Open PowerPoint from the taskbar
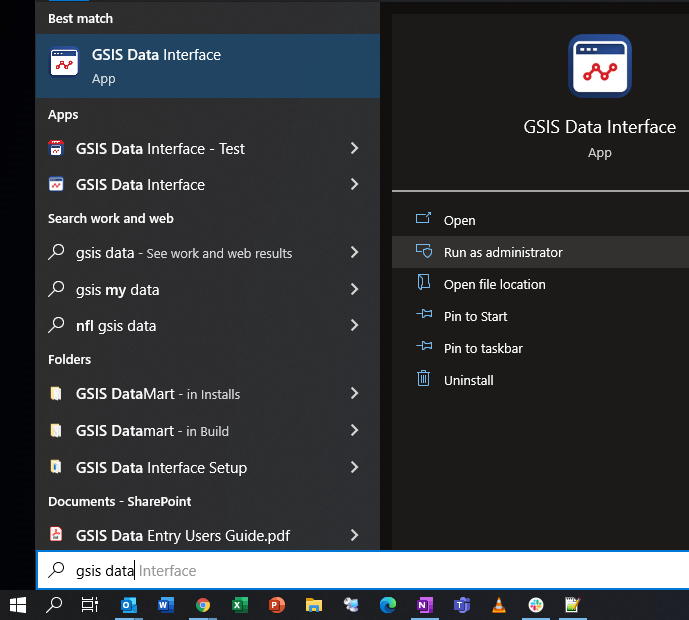Viewport: 689px width, 620px height. pyautogui.click(x=276, y=605)
